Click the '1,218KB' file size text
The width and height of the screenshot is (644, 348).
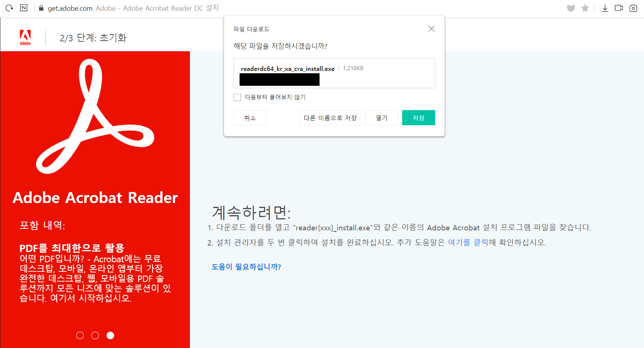353,68
